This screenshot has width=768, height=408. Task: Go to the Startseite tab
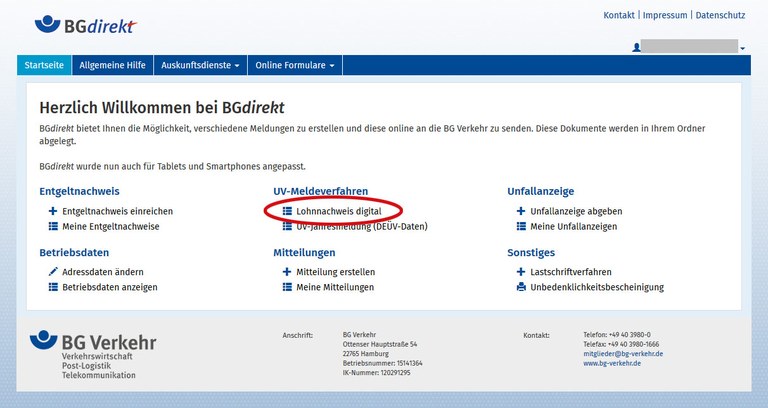(x=44, y=65)
